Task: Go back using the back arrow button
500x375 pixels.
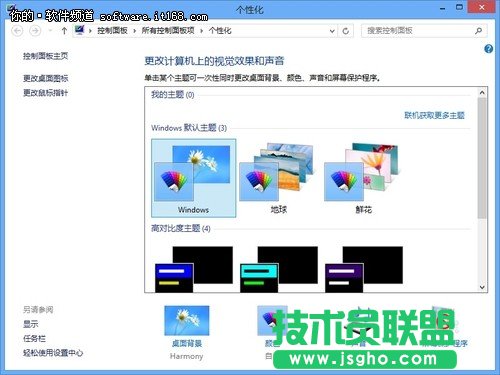Action: click(18, 31)
